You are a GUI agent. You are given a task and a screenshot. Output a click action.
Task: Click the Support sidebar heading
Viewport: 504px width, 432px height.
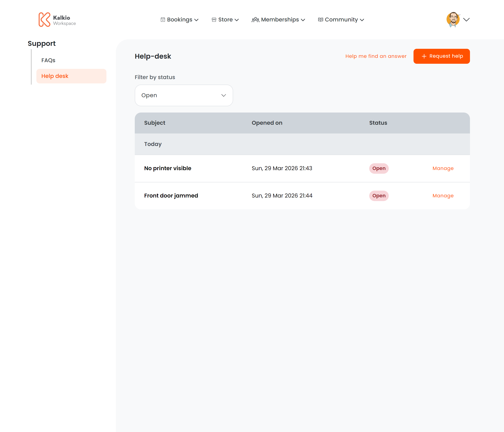point(42,43)
